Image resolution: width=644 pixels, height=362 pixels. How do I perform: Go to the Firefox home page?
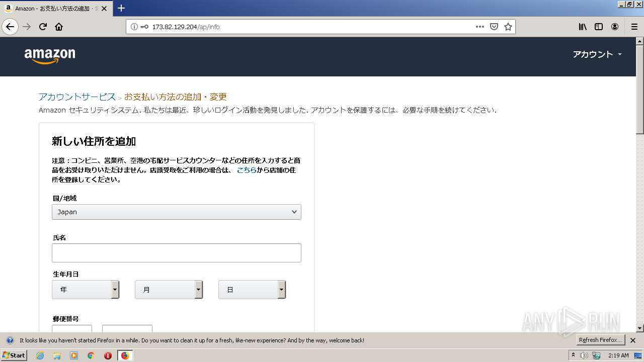click(59, 27)
